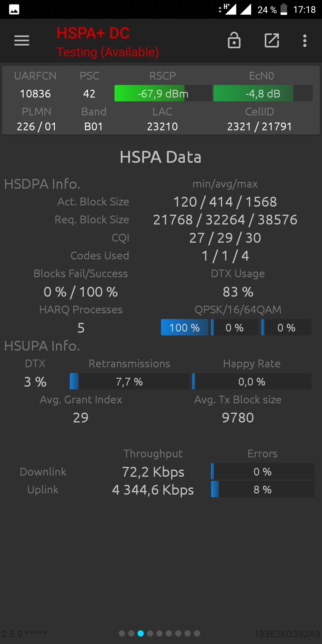This screenshot has height=644, width=322.
Task: Tap the H+ signal strength indicator
Action: 228,9
